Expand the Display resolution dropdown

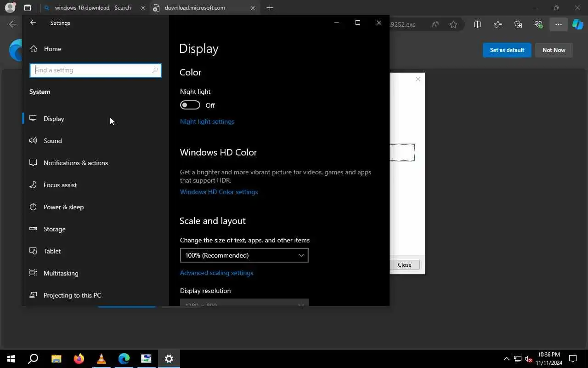pyautogui.click(x=244, y=303)
